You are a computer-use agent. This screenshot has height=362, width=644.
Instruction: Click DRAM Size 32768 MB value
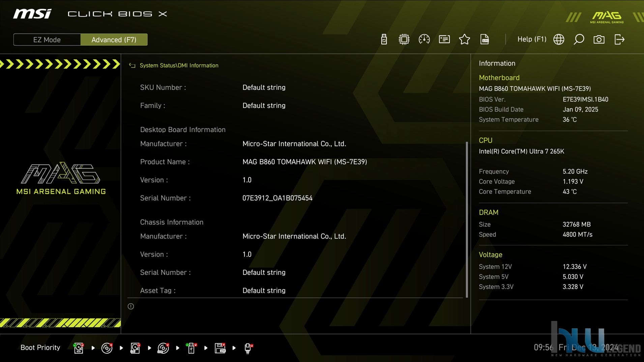(577, 224)
